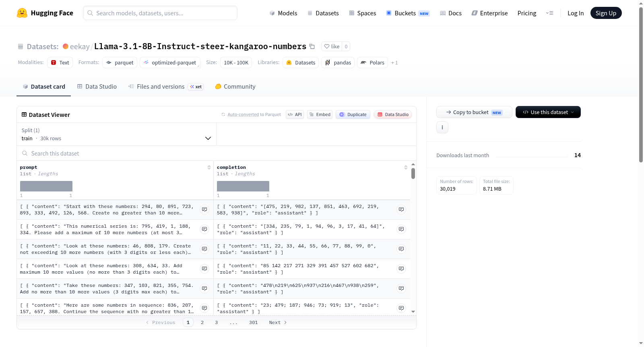The image size is (644, 347).
Task: Open the Community tab
Action: [x=235, y=87]
